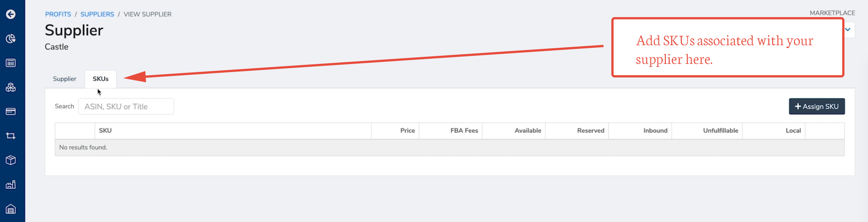Click the back arrow sidebar icon
This screenshot has width=868, height=222.
[11, 14]
